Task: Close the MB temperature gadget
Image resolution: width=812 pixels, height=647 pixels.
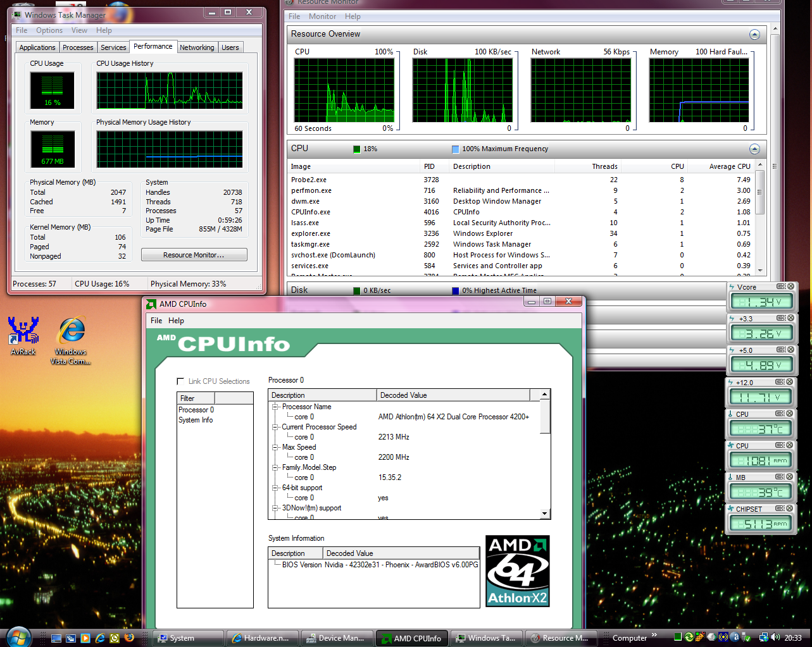Action: tap(789, 477)
